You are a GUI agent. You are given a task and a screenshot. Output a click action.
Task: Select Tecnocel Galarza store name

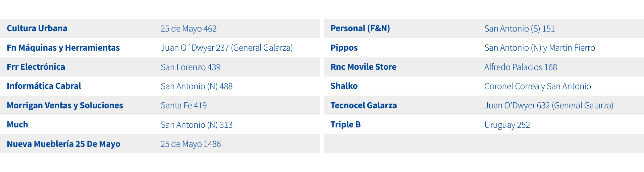tap(364, 106)
